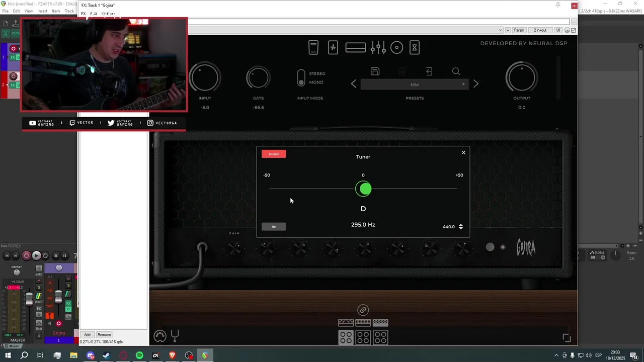Click the plus button beside Param
This screenshot has height=362, width=644.
[x=508, y=30]
